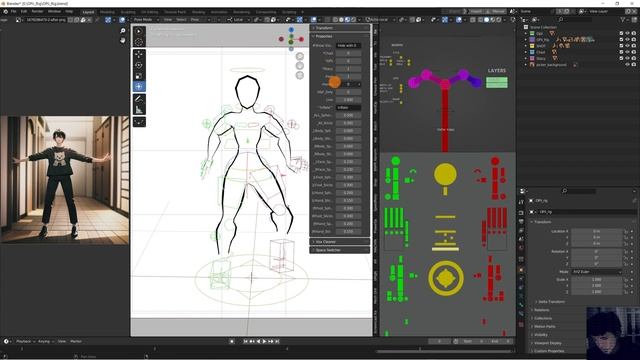Select the Move tool in viewport toolbar
The image size is (640, 360).
point(139,54)
